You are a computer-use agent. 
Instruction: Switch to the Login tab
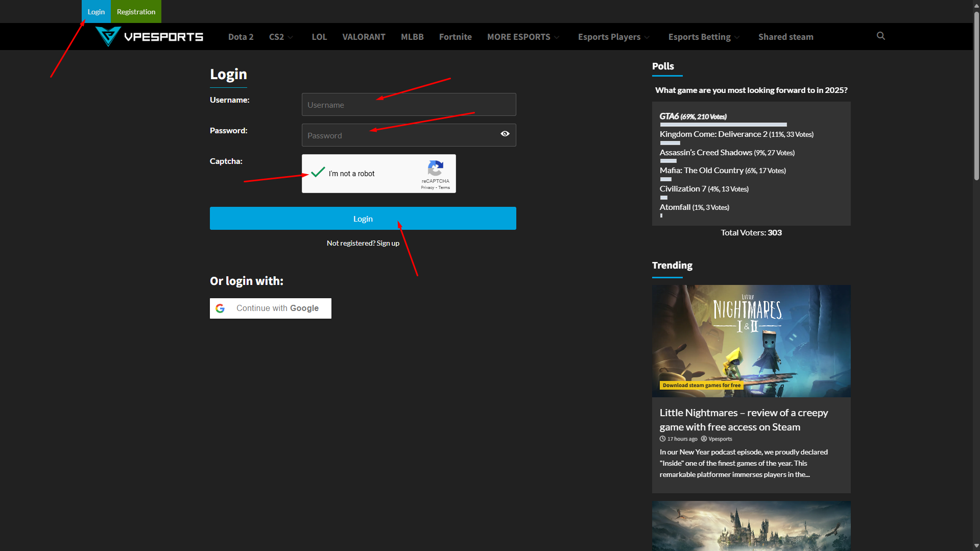pyautogui.click(x=96, y=11)
